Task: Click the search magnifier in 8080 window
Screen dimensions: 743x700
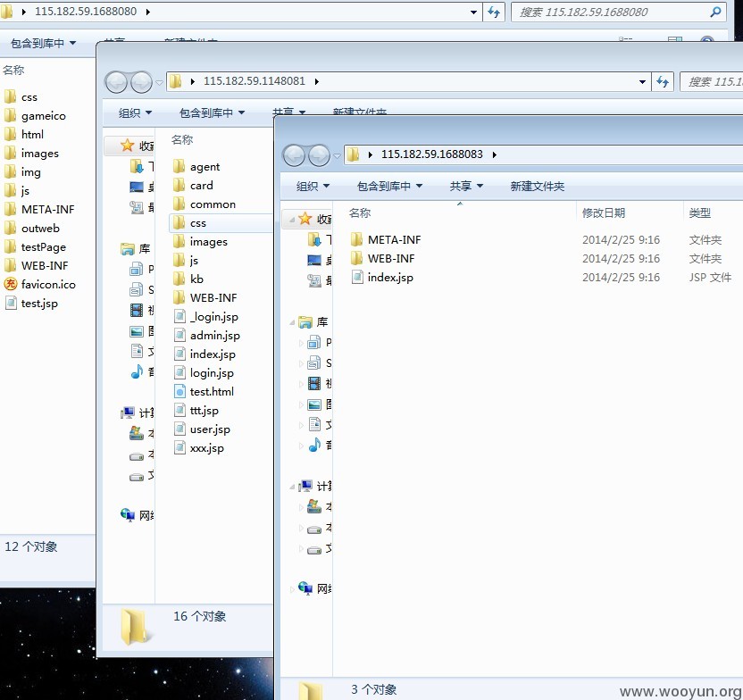Action: pyautogui.click(x=715, y=12)
